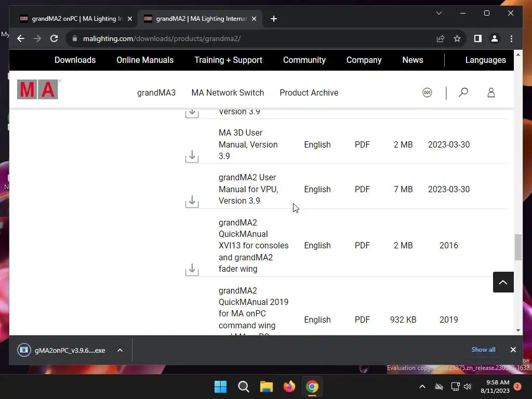Click page vertical scrollbar thumb

click(518, 247)
